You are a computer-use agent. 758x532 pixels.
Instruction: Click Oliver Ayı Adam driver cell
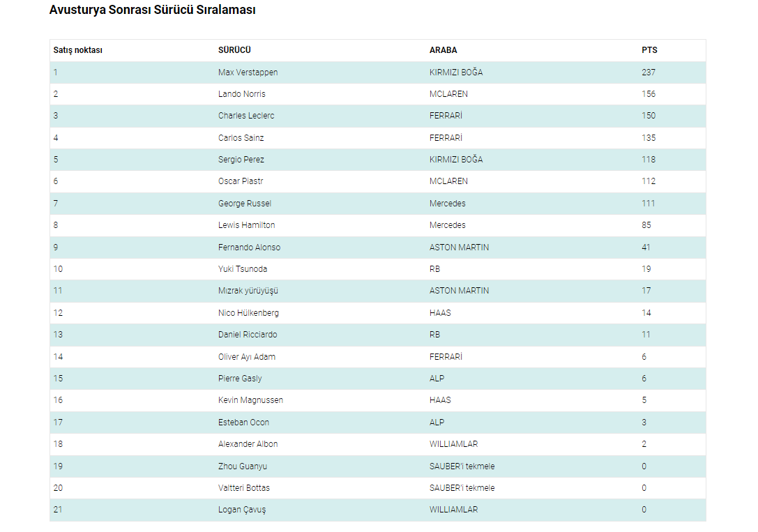point(246,357)
